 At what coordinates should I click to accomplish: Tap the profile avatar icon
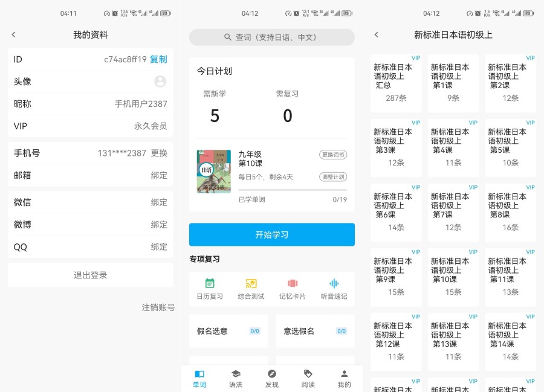point(160,82)
